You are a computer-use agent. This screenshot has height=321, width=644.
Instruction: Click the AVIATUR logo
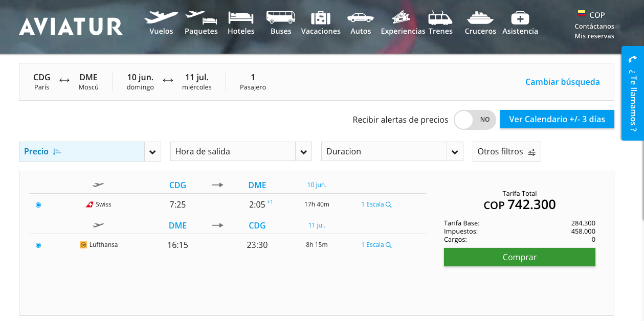pyautogui.click(x=71, y=27)
